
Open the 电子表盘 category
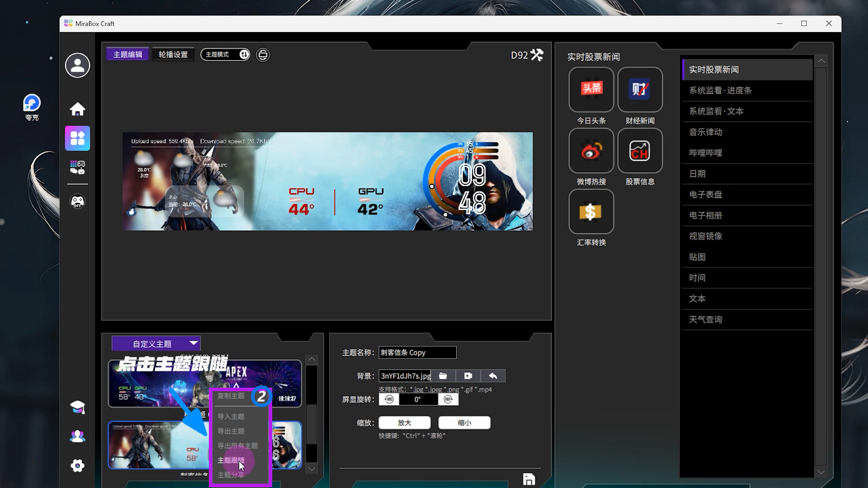[748, 195]
